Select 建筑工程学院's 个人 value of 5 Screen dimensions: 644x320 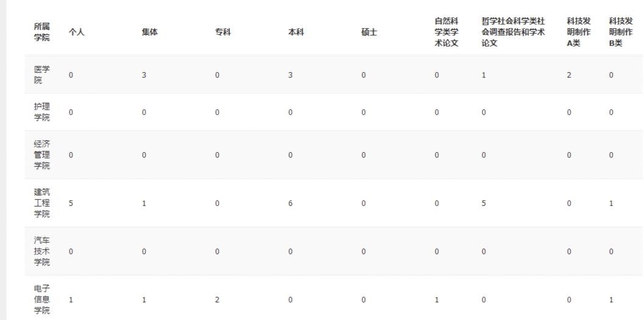point(71,203)
